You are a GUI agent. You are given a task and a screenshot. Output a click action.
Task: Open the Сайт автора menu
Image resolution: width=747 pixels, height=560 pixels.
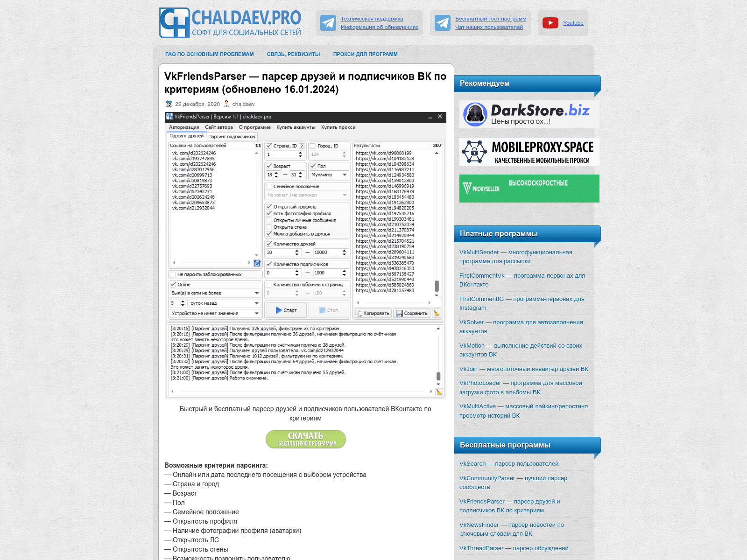(x=219, y=127)
